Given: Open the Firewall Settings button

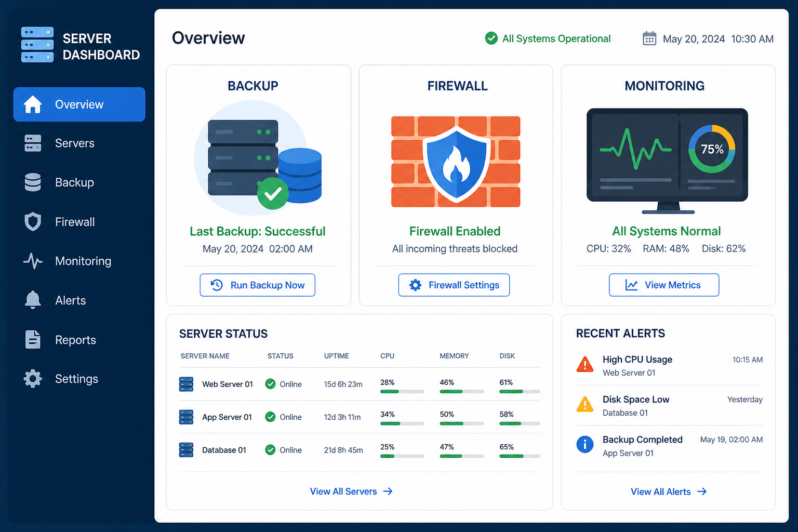Looking at the screenshot, I should [454, 285].
